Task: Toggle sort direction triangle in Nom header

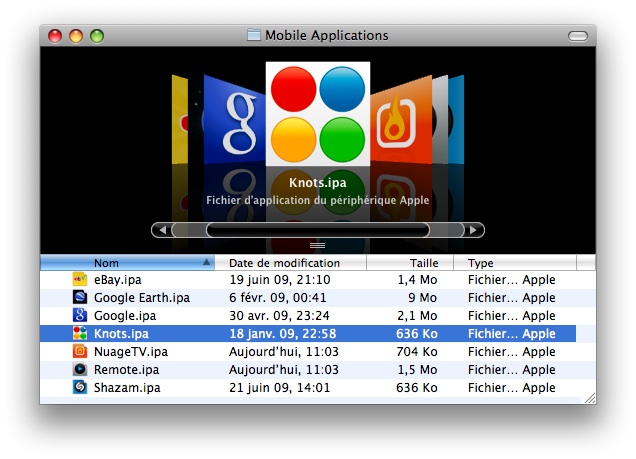Action: (x=206, y=262)
